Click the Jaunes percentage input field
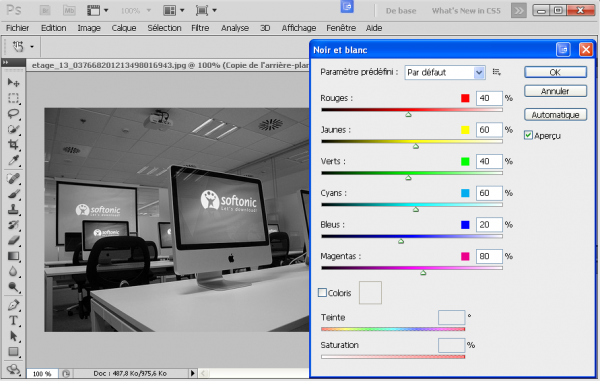Screen dimensions: 600x381 tap(489, 130)
